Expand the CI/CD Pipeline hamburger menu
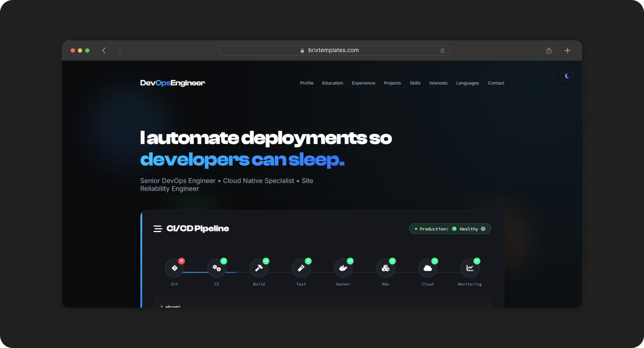Viewport: 644px width, 348px height. tap(157, 229)
